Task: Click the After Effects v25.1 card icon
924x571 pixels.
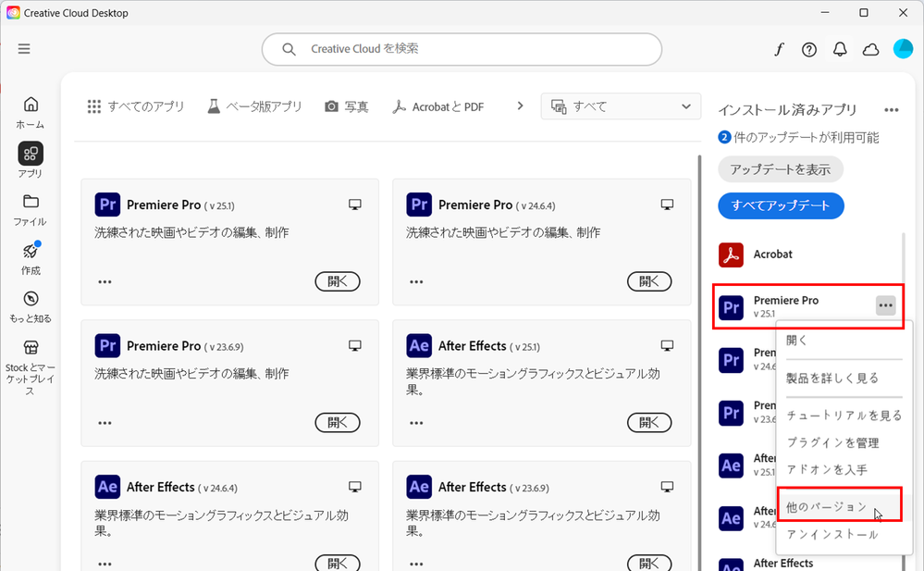Action: (419, 346)
